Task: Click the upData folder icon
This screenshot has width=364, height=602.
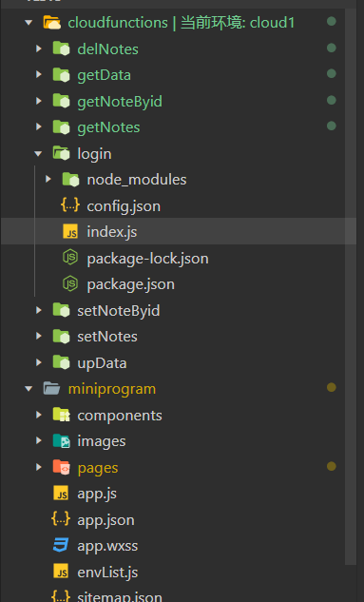Action: point(62,362)
